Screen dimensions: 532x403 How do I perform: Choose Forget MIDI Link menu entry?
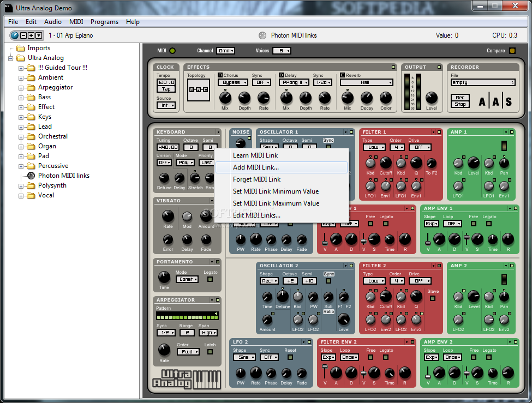coord(281,179)
